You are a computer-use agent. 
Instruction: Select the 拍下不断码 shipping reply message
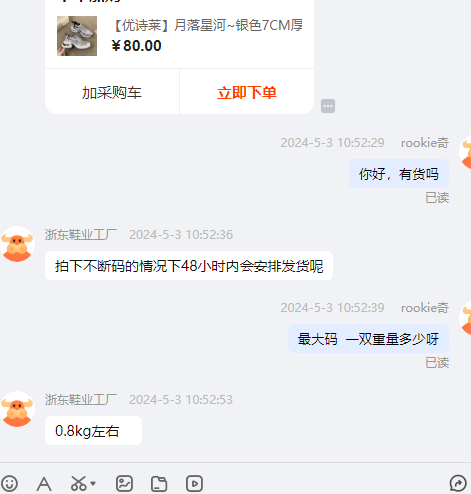(189, 266)
